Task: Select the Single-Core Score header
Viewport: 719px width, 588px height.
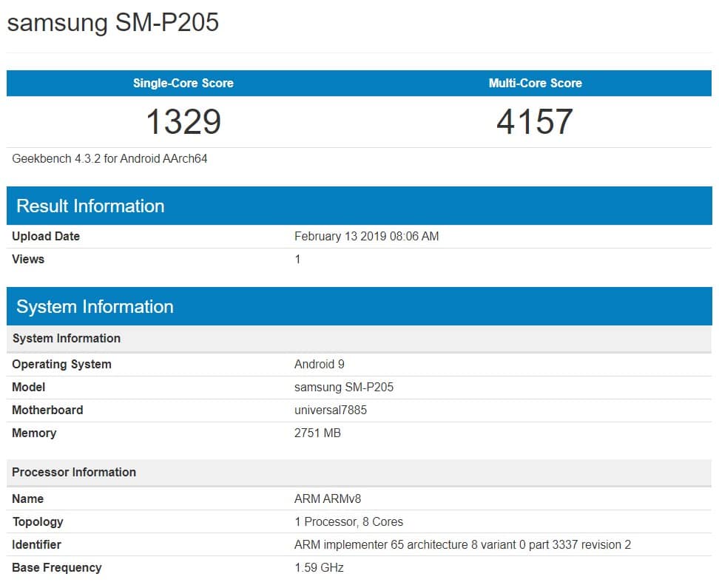Action: pos(183,83)
